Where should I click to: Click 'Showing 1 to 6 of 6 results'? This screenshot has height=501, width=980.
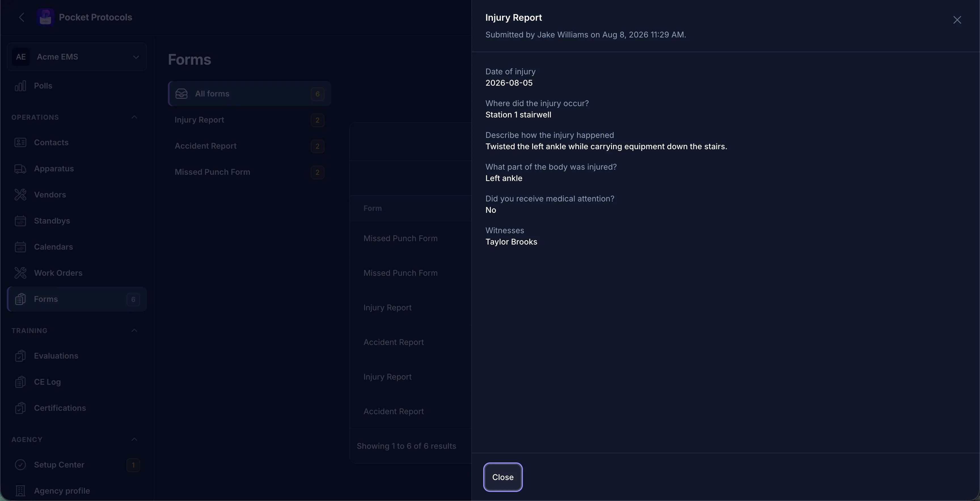tap(406, 446)
